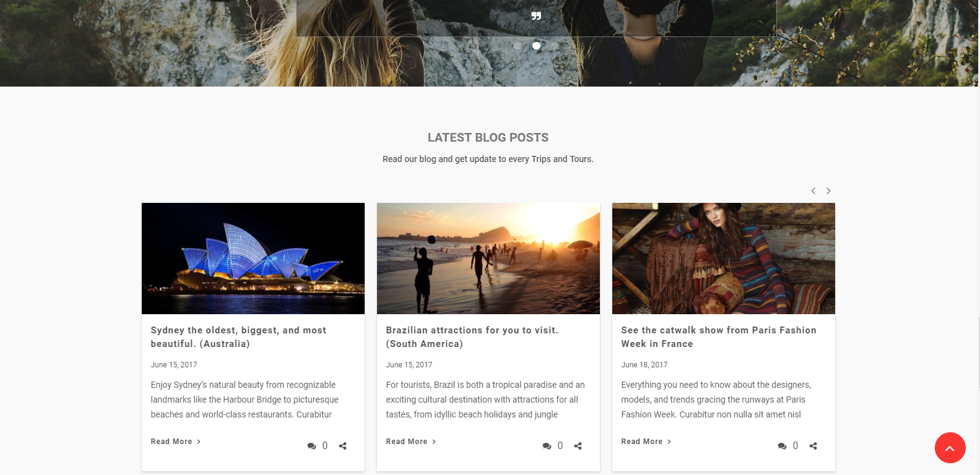Click the comments icon on Sydney post
The height and width of the screenshot is (475, 980).
point(311,446)
